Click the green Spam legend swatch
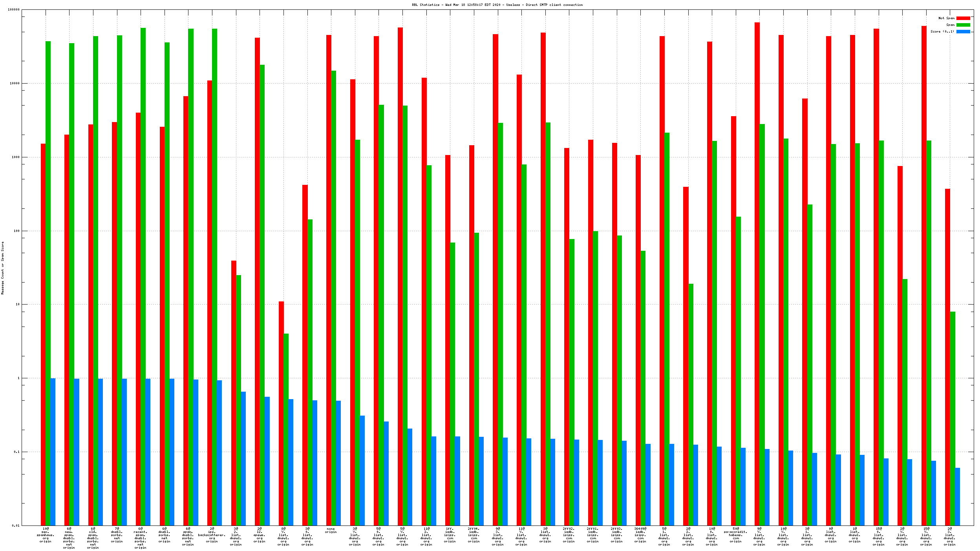This screenshot has height=551, width=980. 963,25
